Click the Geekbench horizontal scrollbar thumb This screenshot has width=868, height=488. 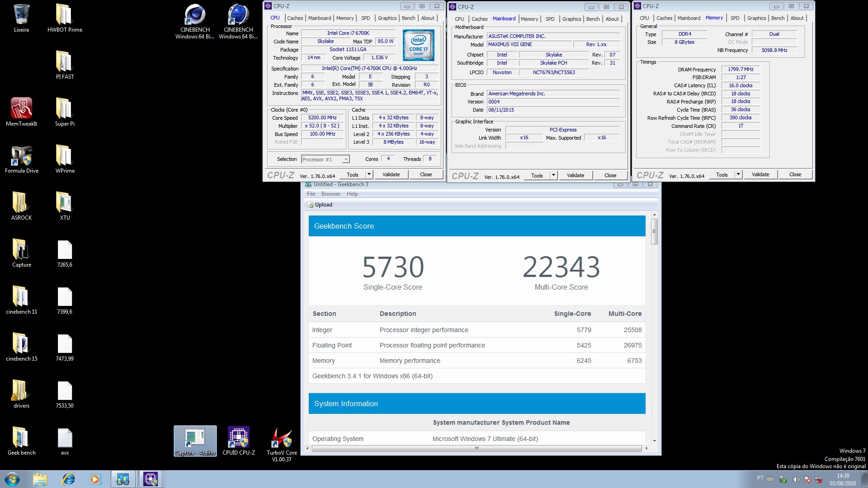[x=476, y=448]
